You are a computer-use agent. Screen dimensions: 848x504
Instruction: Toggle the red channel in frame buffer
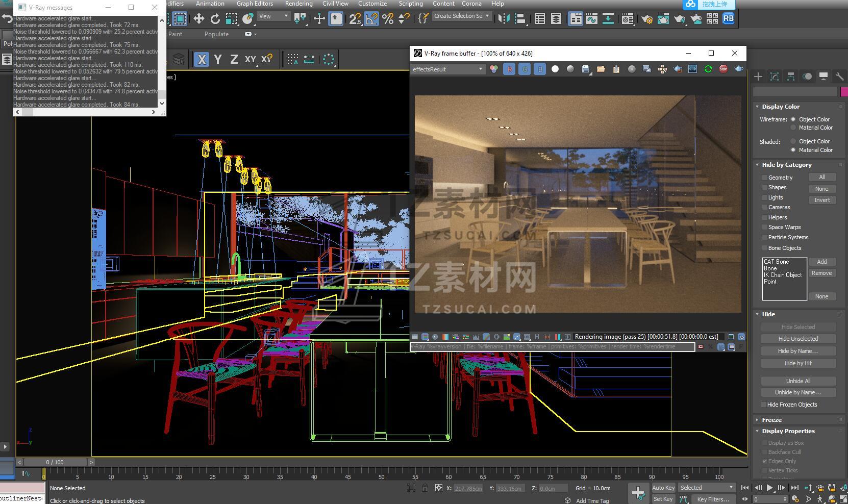coord(509,69)
